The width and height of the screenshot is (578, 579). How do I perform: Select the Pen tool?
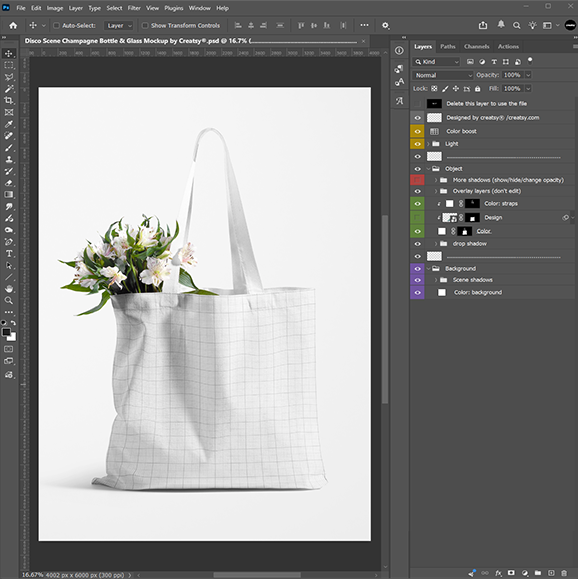[9, 242]
